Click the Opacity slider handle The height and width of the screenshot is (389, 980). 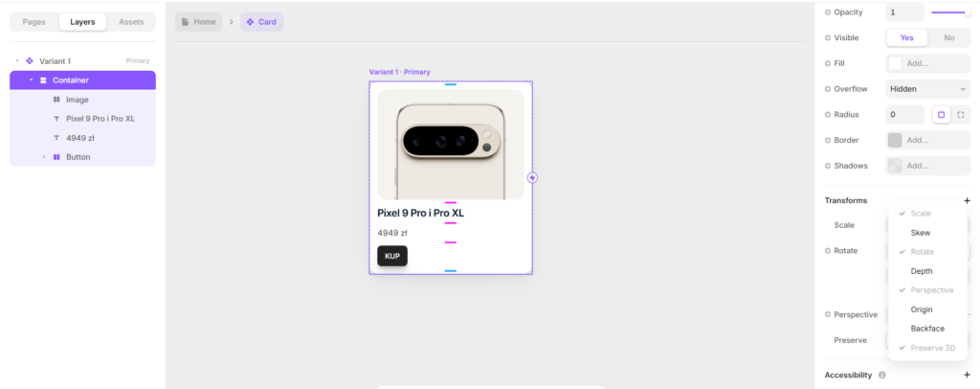[968, 12]
